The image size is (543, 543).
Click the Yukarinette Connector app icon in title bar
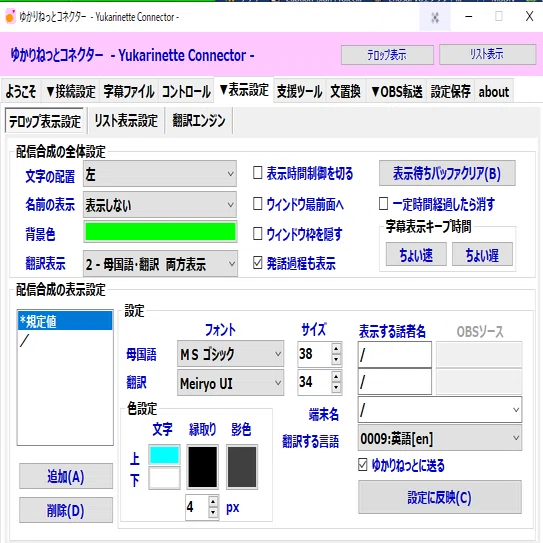tap(10, 17)
